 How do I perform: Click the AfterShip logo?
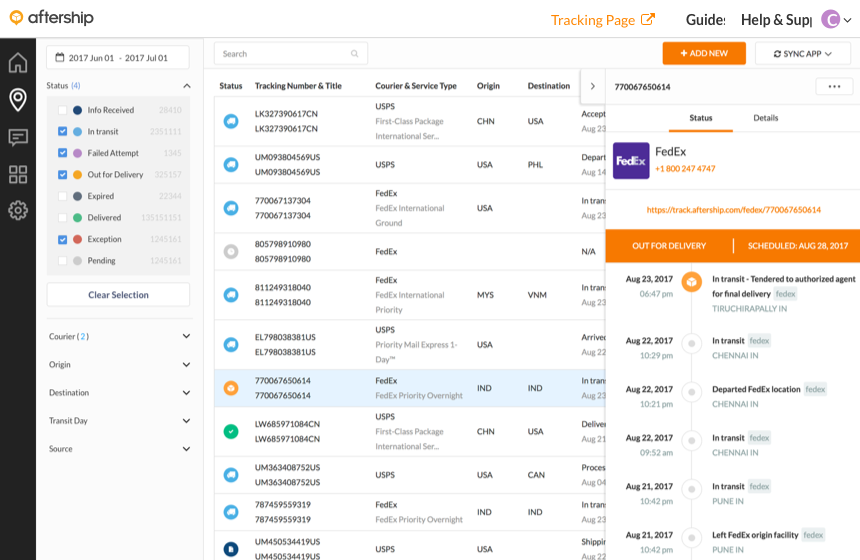[x=52, y=18]
